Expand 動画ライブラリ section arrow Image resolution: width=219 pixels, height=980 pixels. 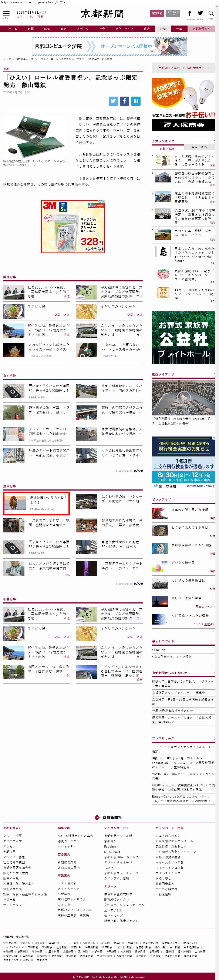tap(215, 374)
